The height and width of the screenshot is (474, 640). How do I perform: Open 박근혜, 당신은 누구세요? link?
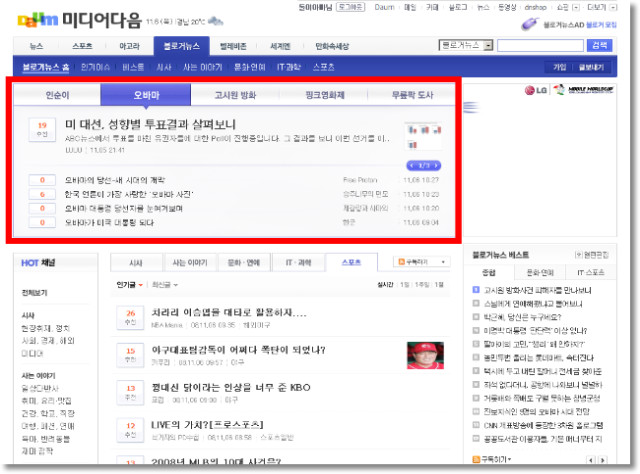point(522,317)
